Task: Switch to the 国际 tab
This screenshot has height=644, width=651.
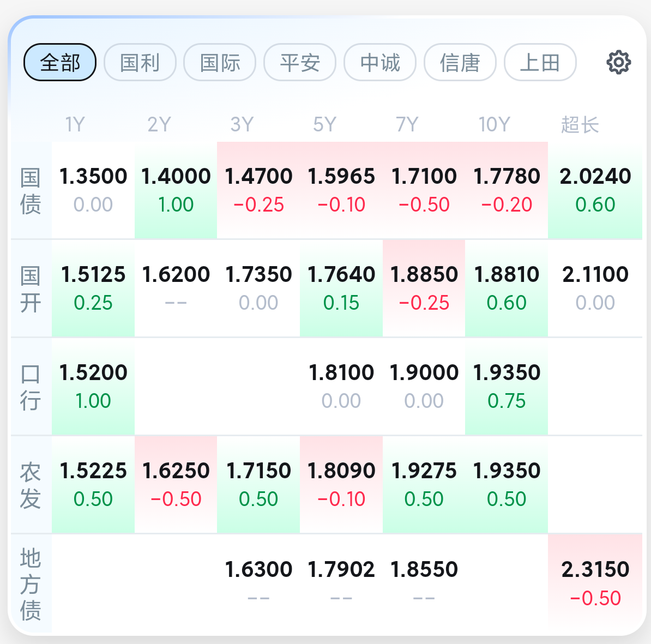Action: [220, 62]
